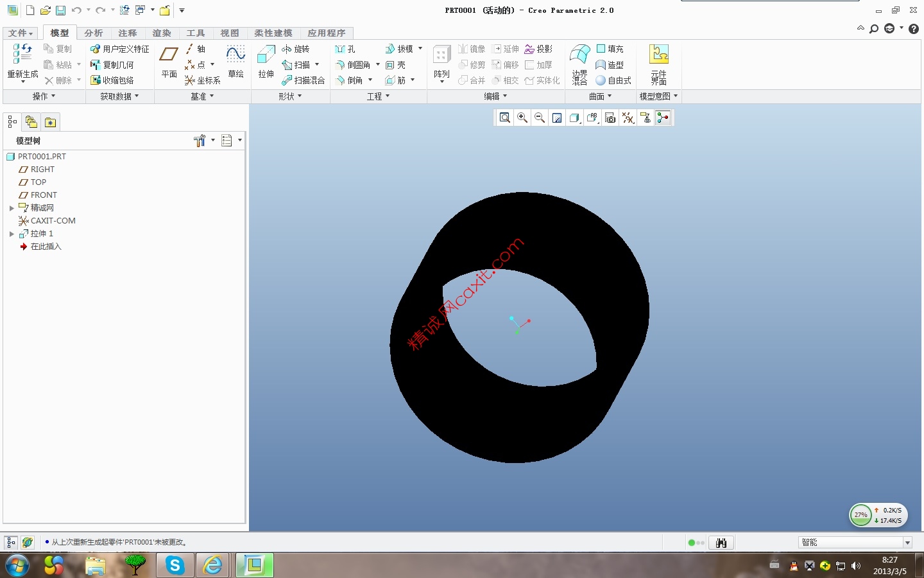The width and height of the screenshot is (924, 578).
Task: Click the Component Interface (元件界面) icon
Action: point(659,64)
